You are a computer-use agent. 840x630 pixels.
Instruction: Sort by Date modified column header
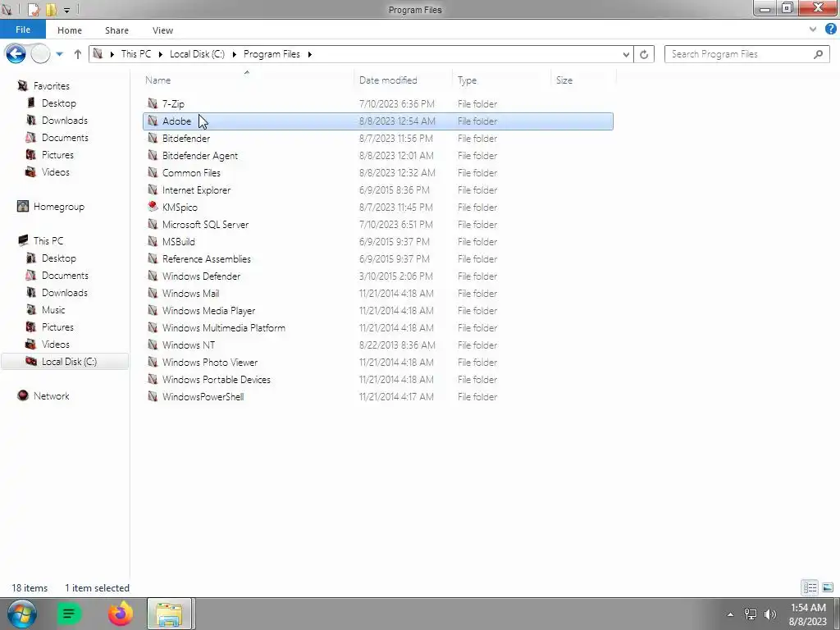pyautogui.click(x=404, y=80)
